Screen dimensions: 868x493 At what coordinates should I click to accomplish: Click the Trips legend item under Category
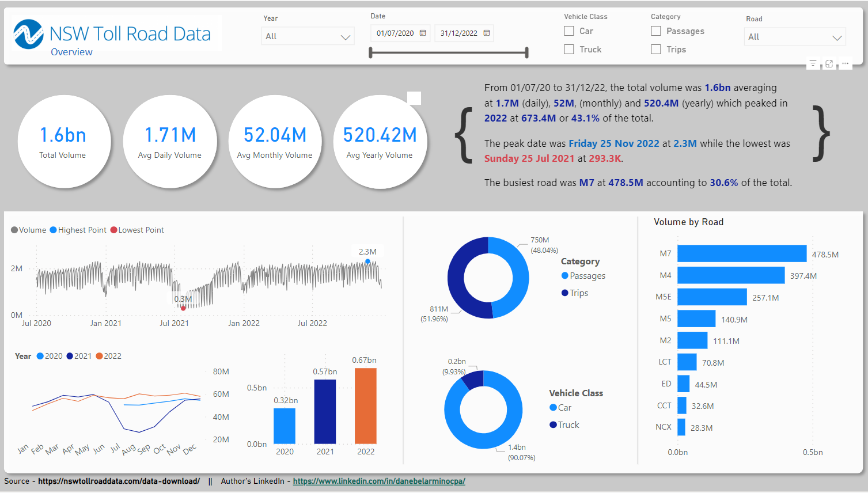(578, 293)
